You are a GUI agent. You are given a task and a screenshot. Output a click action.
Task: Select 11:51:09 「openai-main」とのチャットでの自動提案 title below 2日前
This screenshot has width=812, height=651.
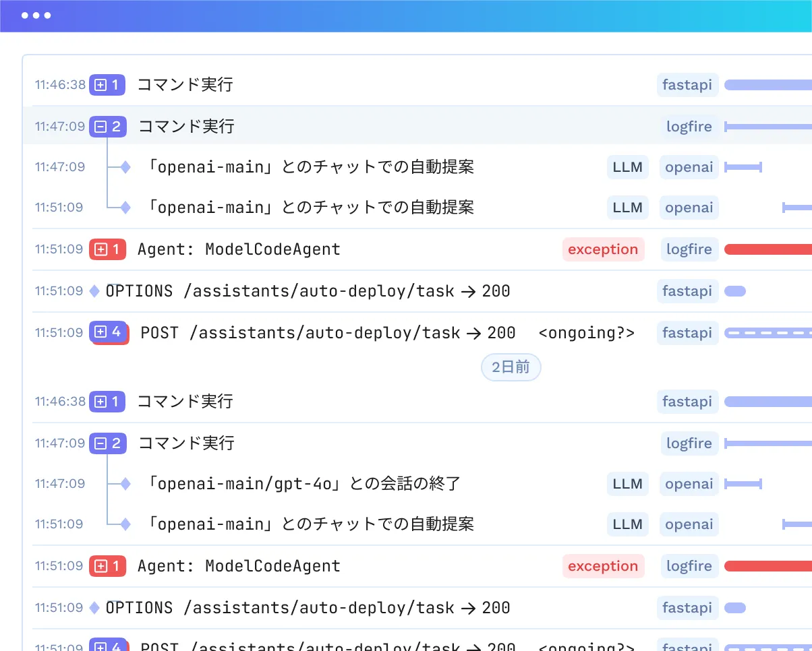click(x=310, y=524)
